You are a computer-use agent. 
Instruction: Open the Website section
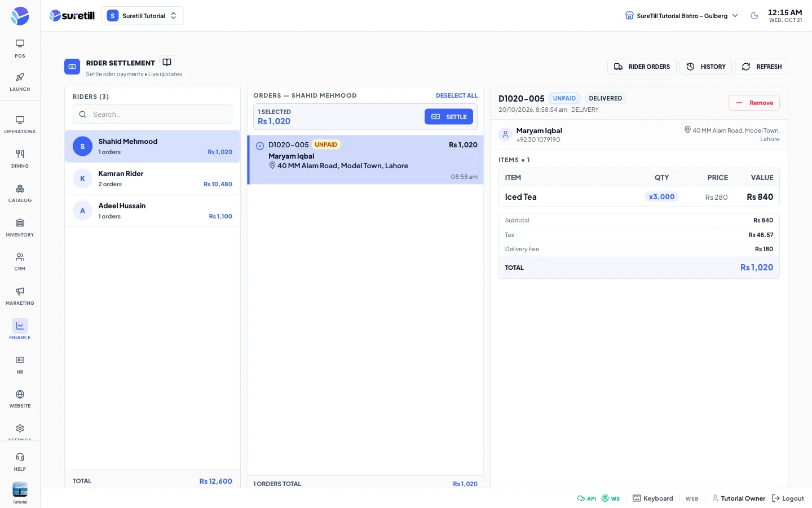point(20,399)
